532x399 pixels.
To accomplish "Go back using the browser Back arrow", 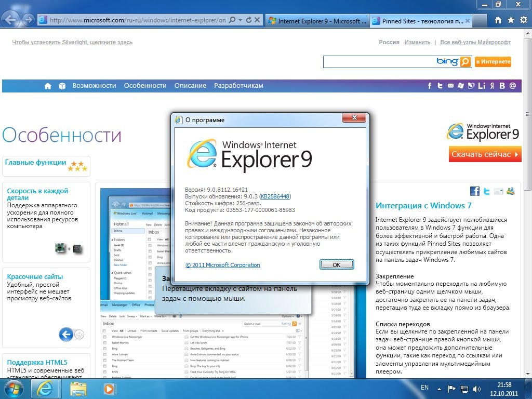I will tap(11, 20).
